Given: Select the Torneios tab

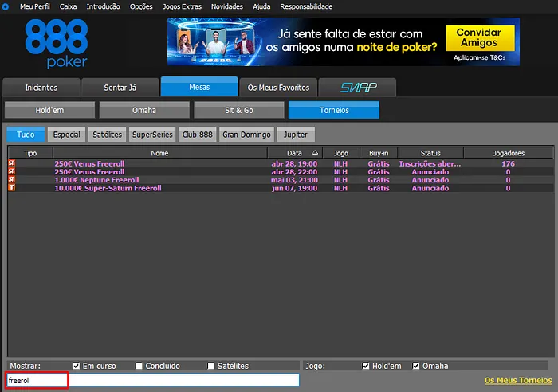Looking at the screenshot, I should pyautogui.click(x=334, y=110).
